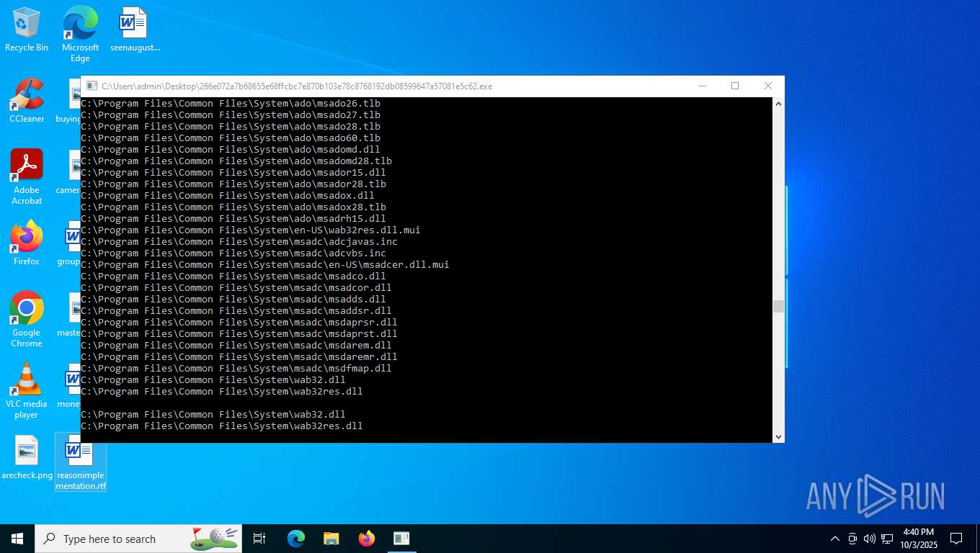Open Adobe Acrobat desktop shortcut
The width and height of the screenshot is (980, 553).
tap(27, 177)
